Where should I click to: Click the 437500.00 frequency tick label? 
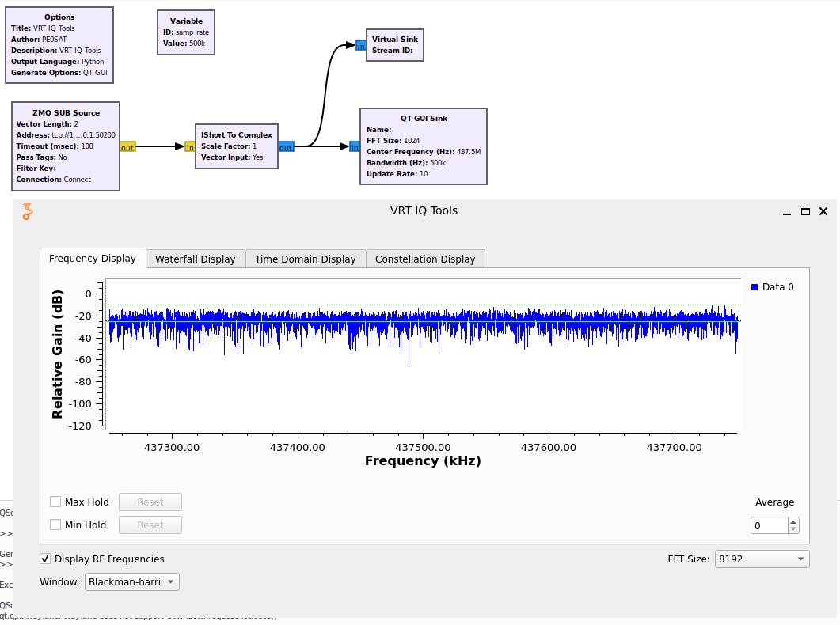424,447
